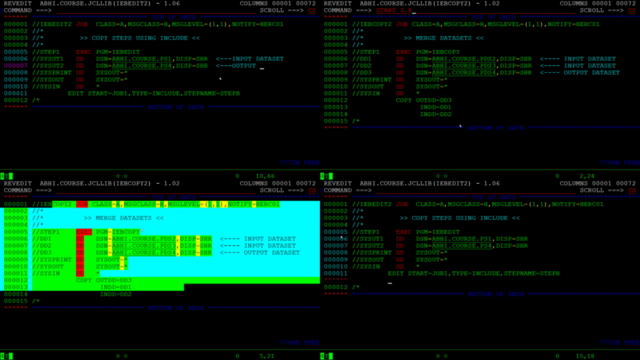Click the green status indicator below upper-left session
640x360 pixels.
[7, 176]
